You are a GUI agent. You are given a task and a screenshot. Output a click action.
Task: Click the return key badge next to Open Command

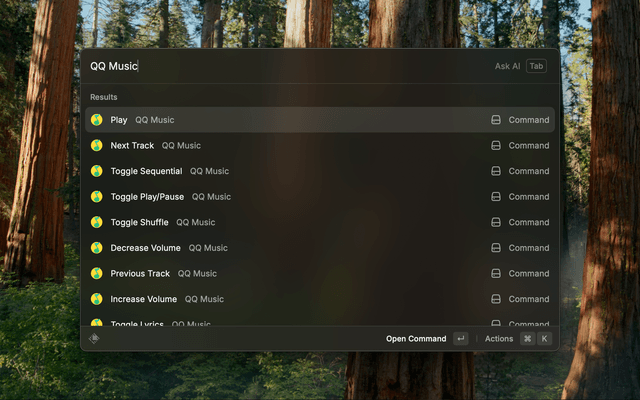460,338
